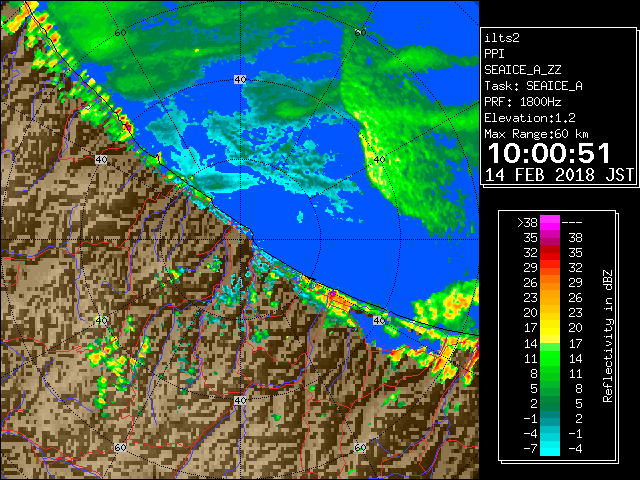Click the product name "SEAICE_A_ZZ"
This screenshot has width=640, height=480.
click(523, 70)
